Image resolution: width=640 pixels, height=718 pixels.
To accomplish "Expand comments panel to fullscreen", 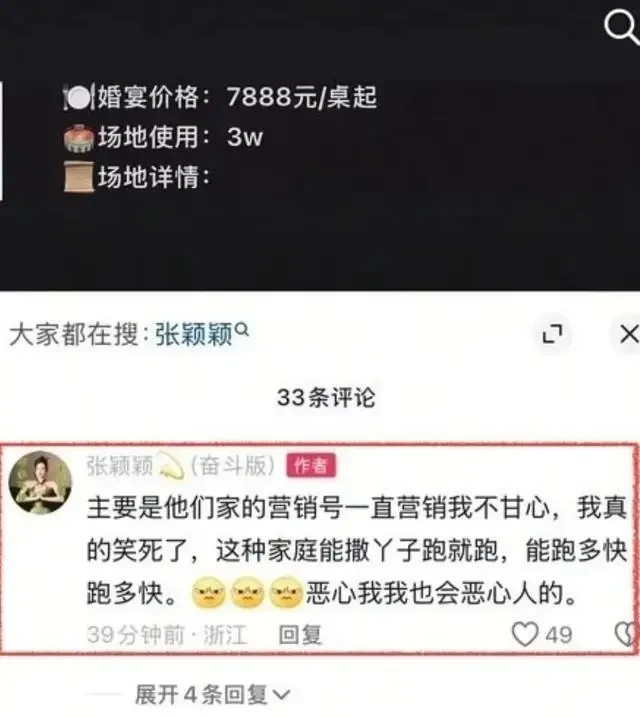I will [x=553, y=334].
